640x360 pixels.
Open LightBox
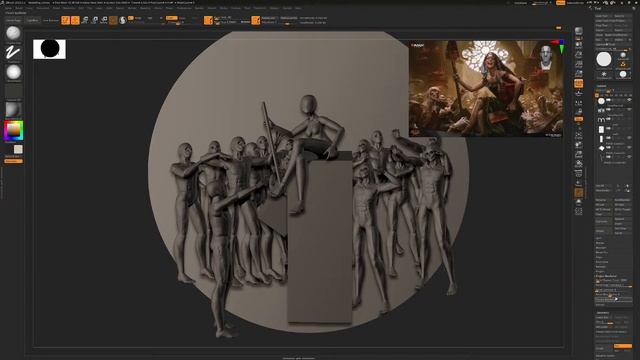click(x=33, y=20)
